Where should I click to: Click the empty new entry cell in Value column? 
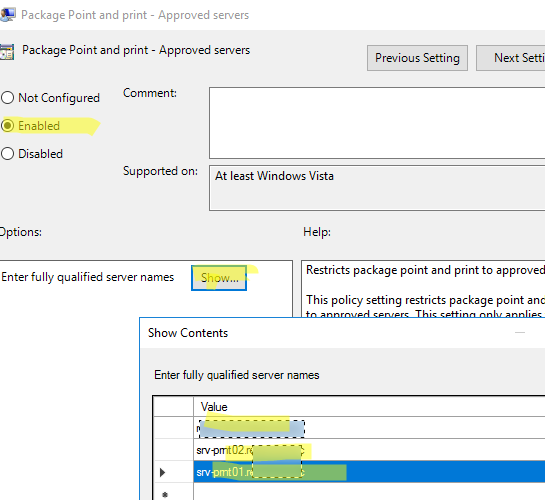[x=369, y=492]
